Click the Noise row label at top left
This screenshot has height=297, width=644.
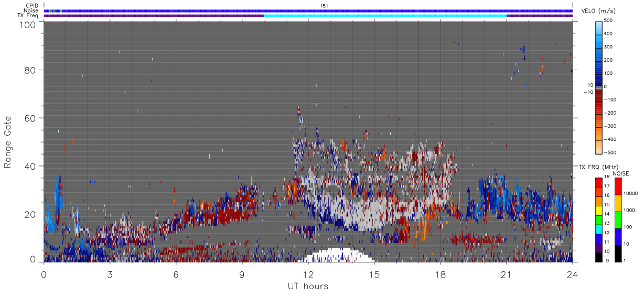pyautogui.click(x=31, y=10)
